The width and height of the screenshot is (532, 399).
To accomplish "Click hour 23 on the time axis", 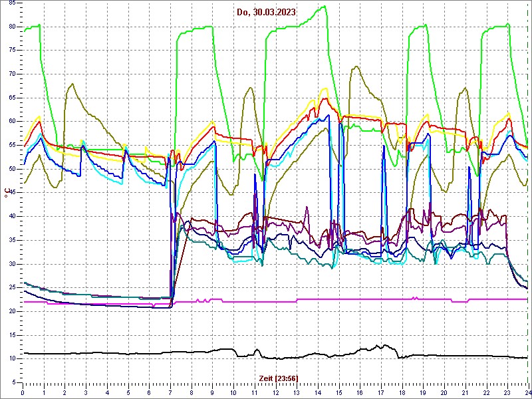I will click(507, 391).
